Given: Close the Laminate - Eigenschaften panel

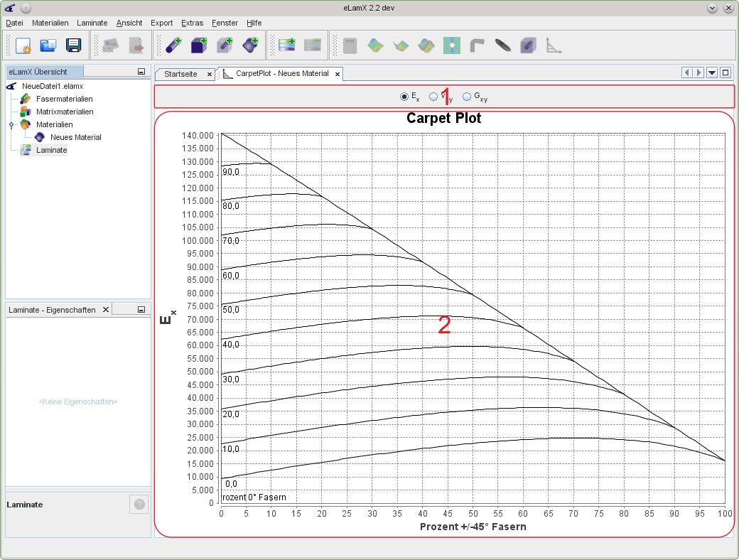Looking at the screenshot, I should click(x=106, y=309).
